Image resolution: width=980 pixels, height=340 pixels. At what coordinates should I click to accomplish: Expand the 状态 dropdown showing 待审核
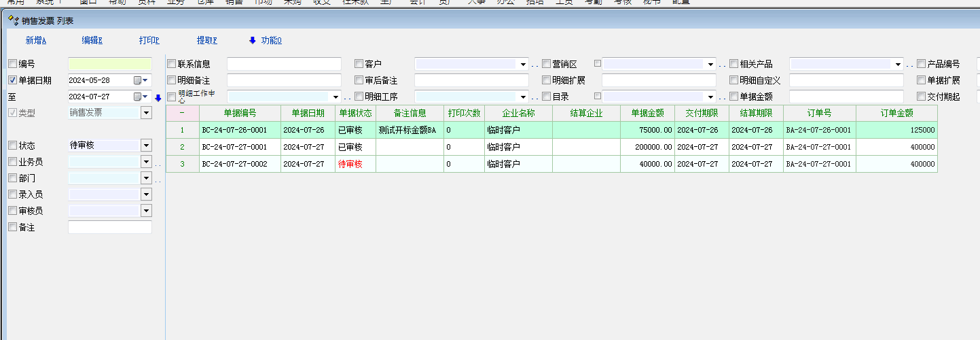pyautogui.click(x=146, y=146)
